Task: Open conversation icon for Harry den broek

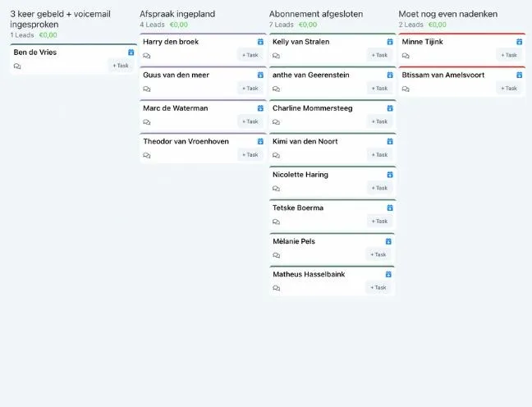Action: click(147, 56)
